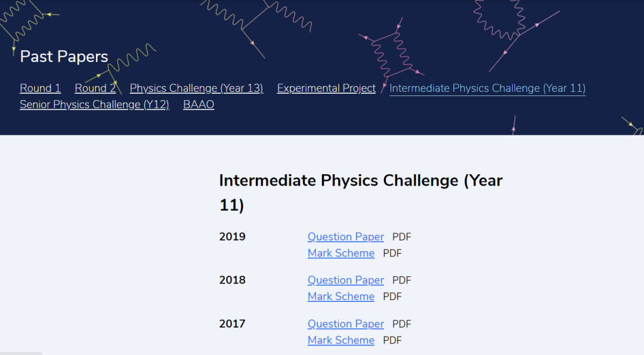
Task: Click the Past Papers page heading
Action: (64, 57)
